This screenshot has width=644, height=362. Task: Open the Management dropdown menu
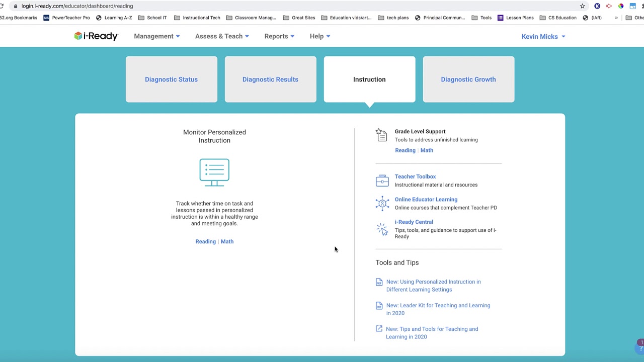click(156, 36)
